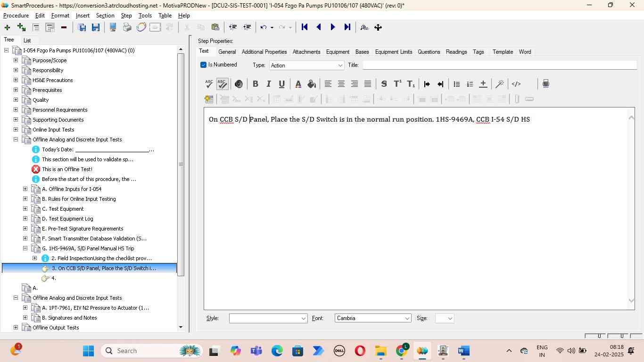Switch to the List tab
The width and height of the screenshot is (644, 362).
pos(27,41)
